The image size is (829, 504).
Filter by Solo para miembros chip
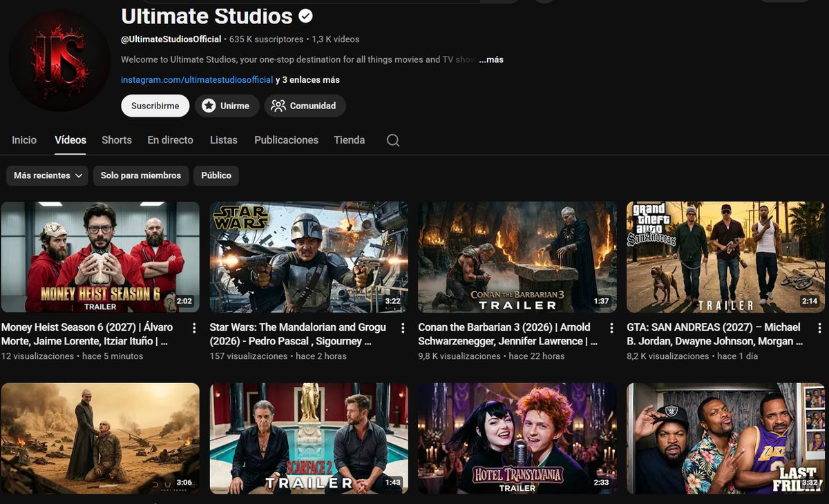[x=141, y=175]
